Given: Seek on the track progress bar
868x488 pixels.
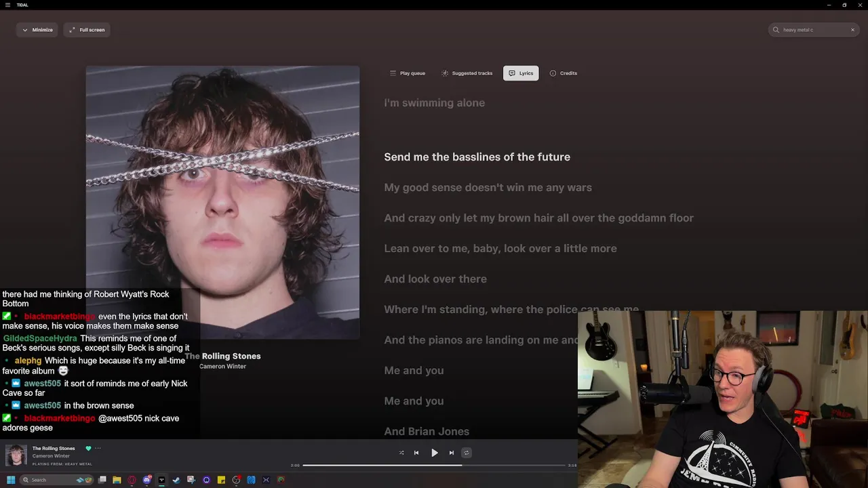Looking at the screenshot, I should point(434,466).
